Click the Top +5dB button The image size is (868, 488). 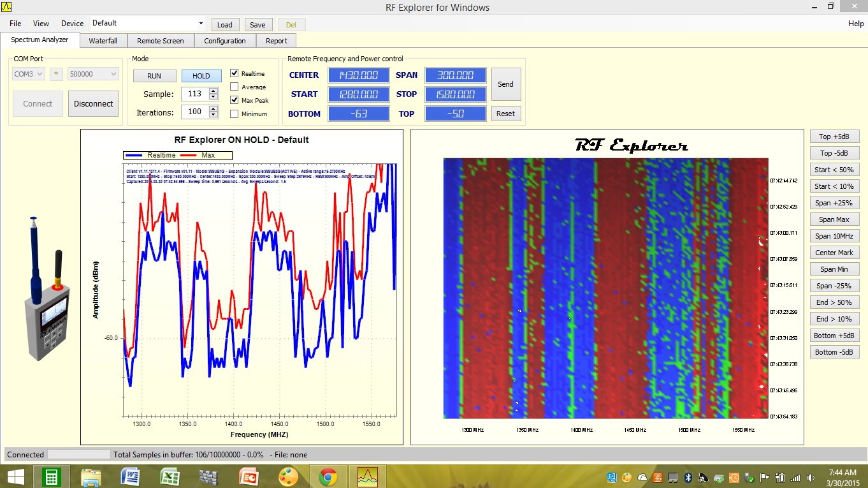[x=834, y=137]
